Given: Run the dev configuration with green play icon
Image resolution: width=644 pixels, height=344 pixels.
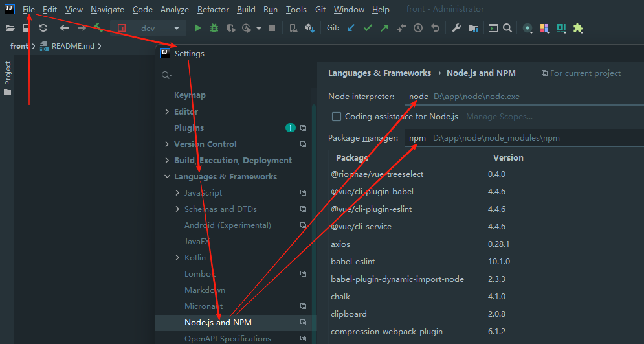Looking at the screenshot, I should (198, 28).
